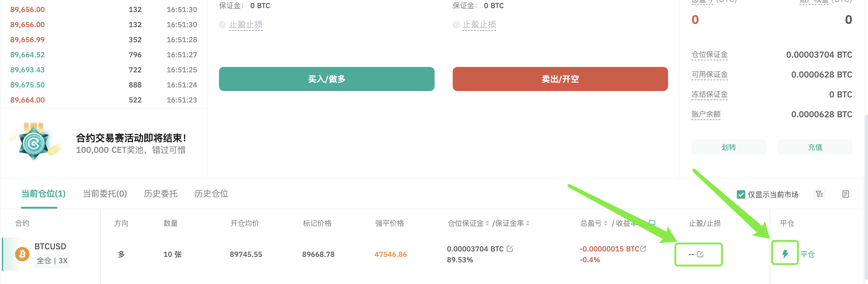Click the 买入/做多 button
This screenshot has height=284, width=868.
point(327,79)
